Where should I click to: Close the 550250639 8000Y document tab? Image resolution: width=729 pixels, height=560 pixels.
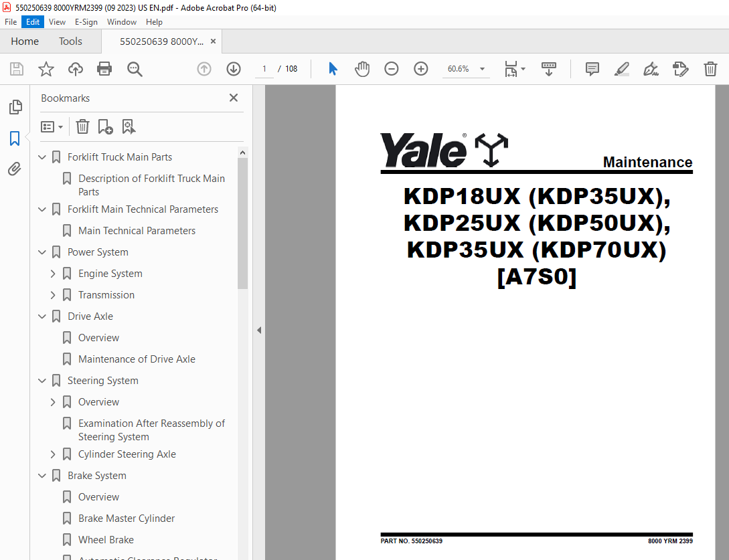click(213, 41)
